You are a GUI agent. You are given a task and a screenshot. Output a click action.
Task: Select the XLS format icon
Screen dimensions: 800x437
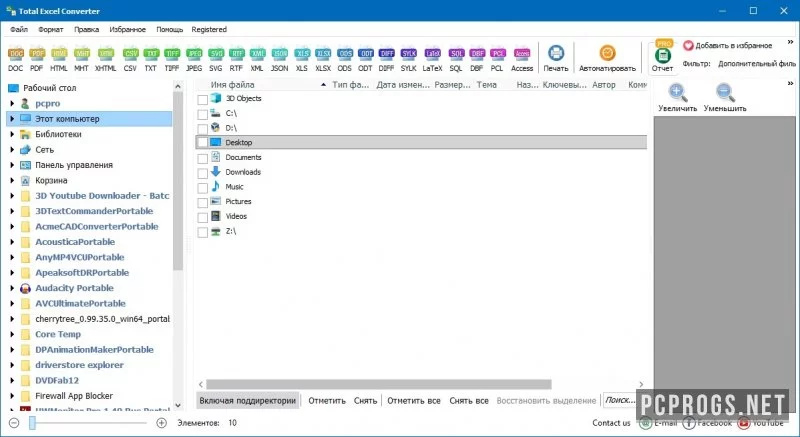(x=302, y=54)
